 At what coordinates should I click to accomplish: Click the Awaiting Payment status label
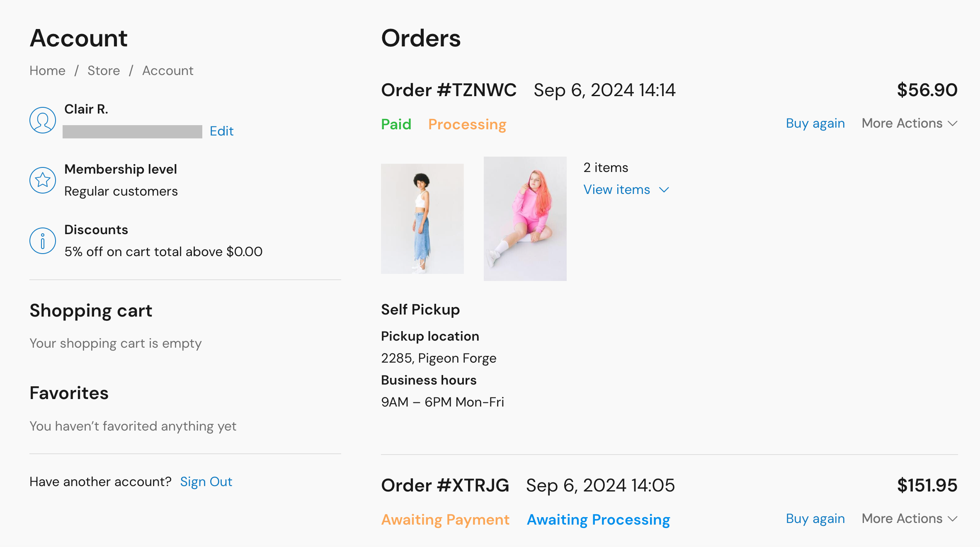(445, 520)
